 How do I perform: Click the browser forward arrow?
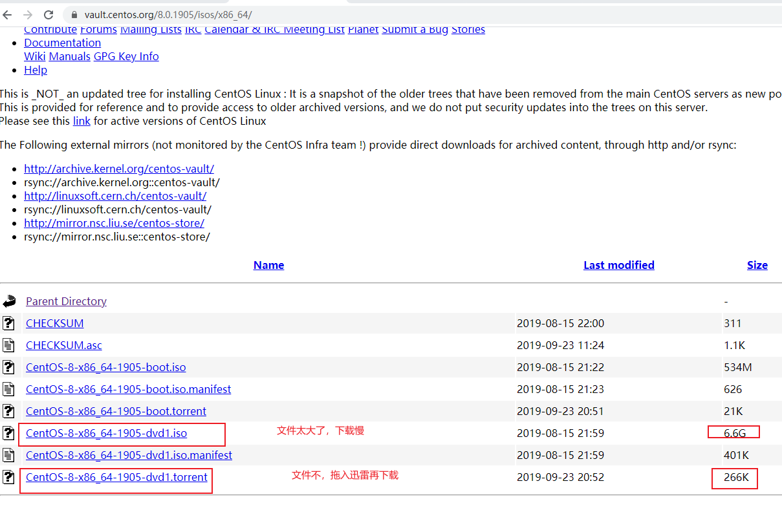(28, 14)
